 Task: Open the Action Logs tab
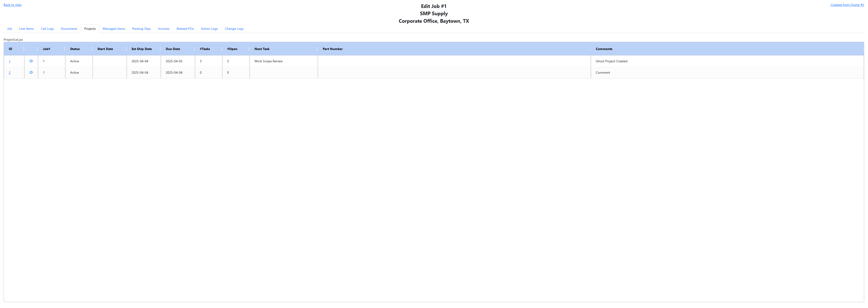pos(209,29)
